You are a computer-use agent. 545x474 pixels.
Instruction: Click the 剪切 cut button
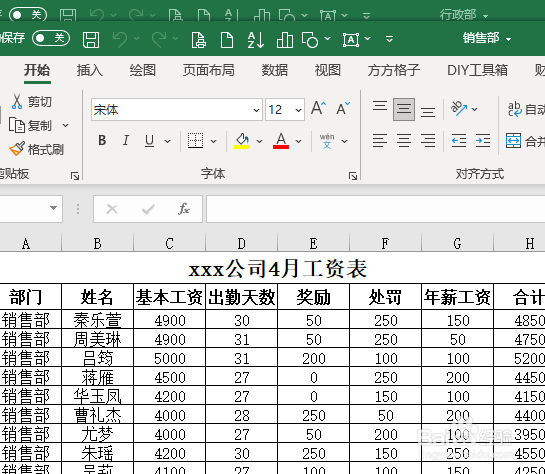coord(32,101)
